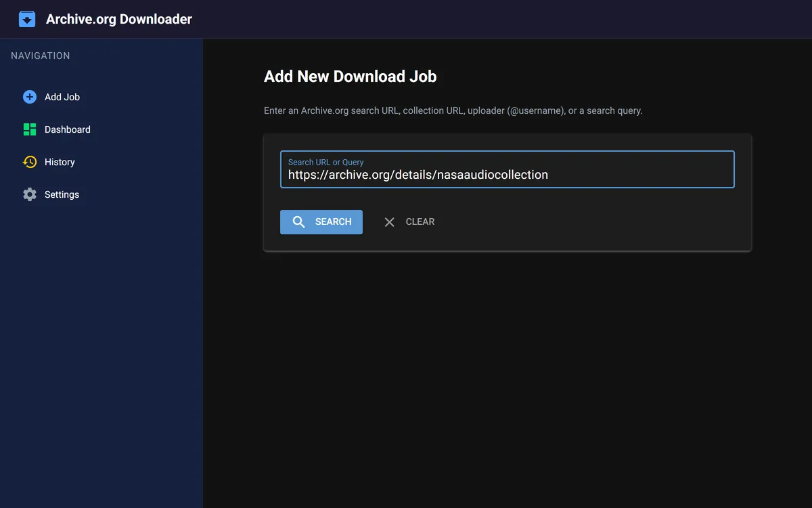Click the History clock icon

pos(30,162)
